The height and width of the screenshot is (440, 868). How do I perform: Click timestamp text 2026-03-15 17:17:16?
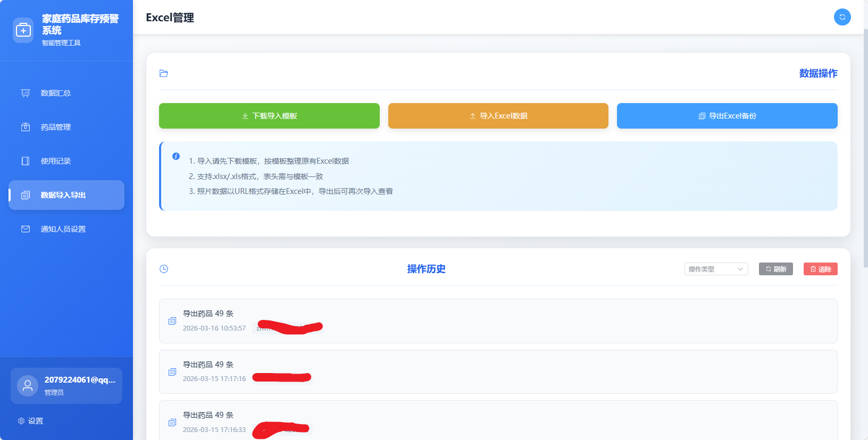[214, 379]
